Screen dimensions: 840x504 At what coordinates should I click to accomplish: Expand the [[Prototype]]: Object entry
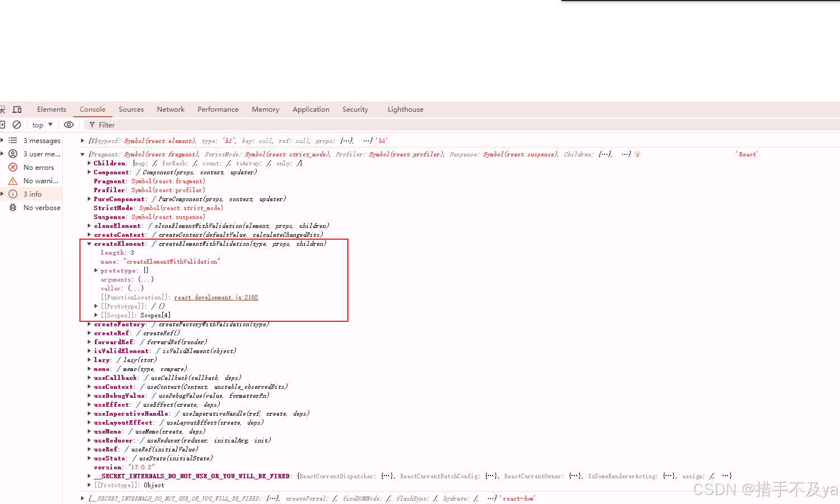point(89,485)
